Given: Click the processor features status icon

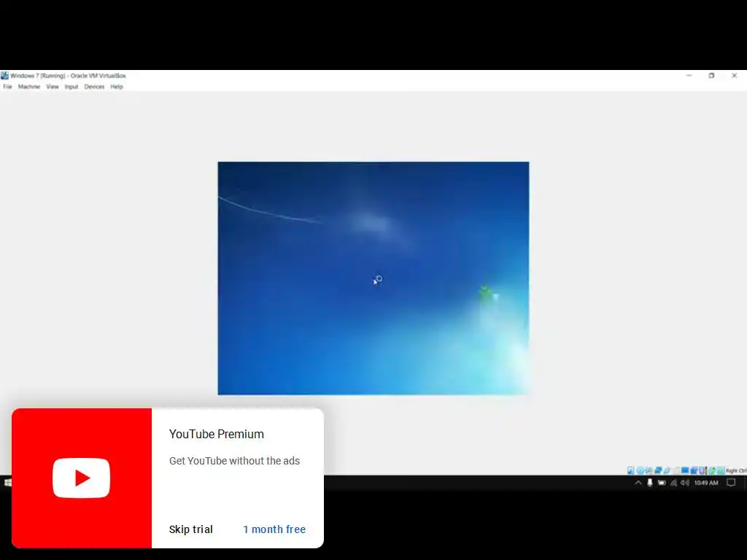Looking at the screenshot, I should point(703,470).
